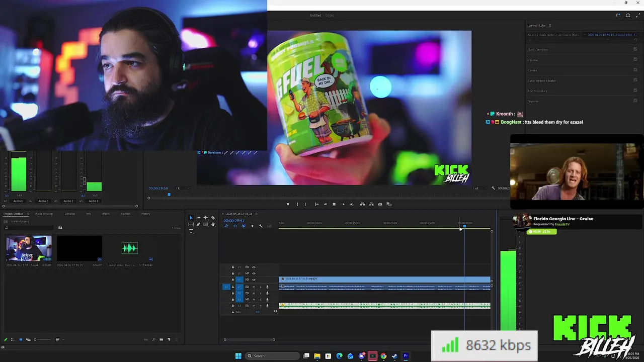The height and width of the screenshot is (362, 644).
Task: Stop playback in Program Monitor
Action: [334, 204]
